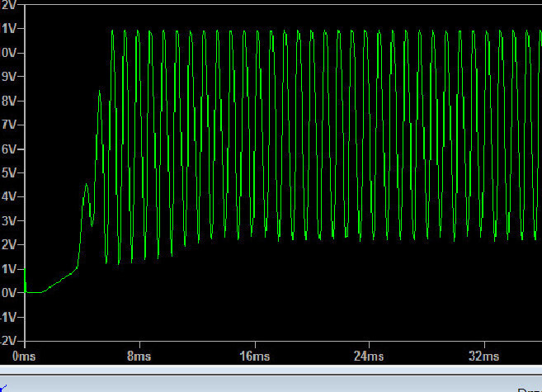Image resolution: width=542 pixels, height=392 pixels.
Task: Click the 5V label on the vertical axis
Action: (8, 172)
